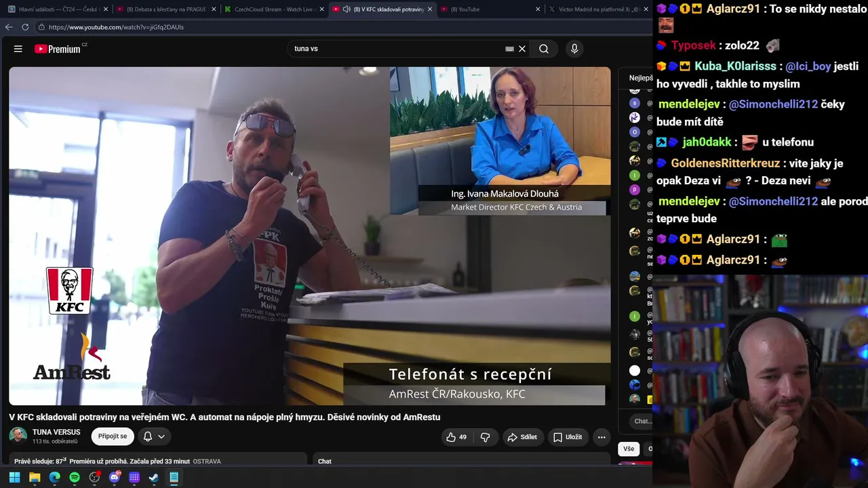This screenshot has width=868, height=488.
Task: Click the 'Připojit se' join button
Action: tap(113, 436)
